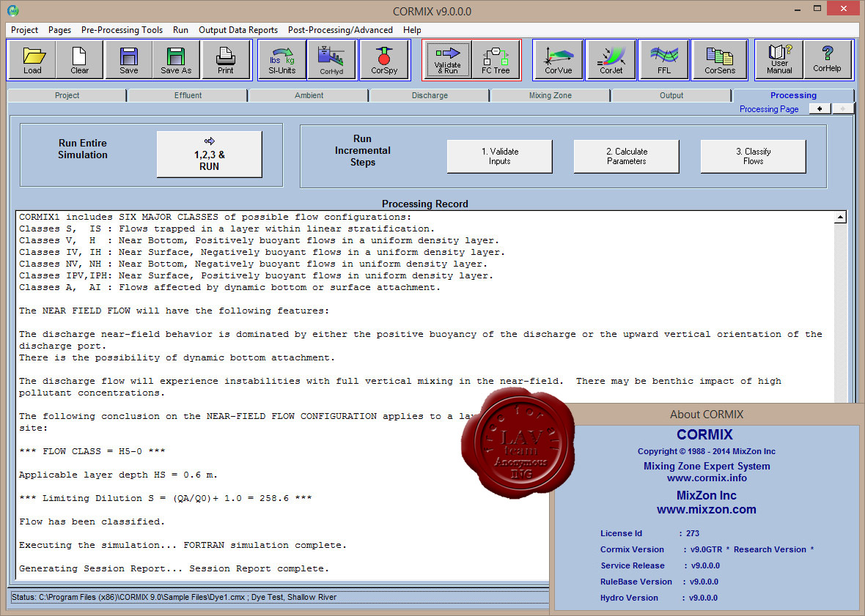Open Pre-Processing Tools menu
The width and height of the screenshot is (865, 616).
click(122, 30)
